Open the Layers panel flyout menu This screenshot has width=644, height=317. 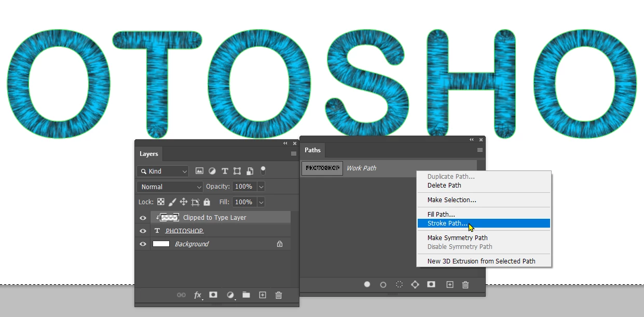tap(294, 154)
